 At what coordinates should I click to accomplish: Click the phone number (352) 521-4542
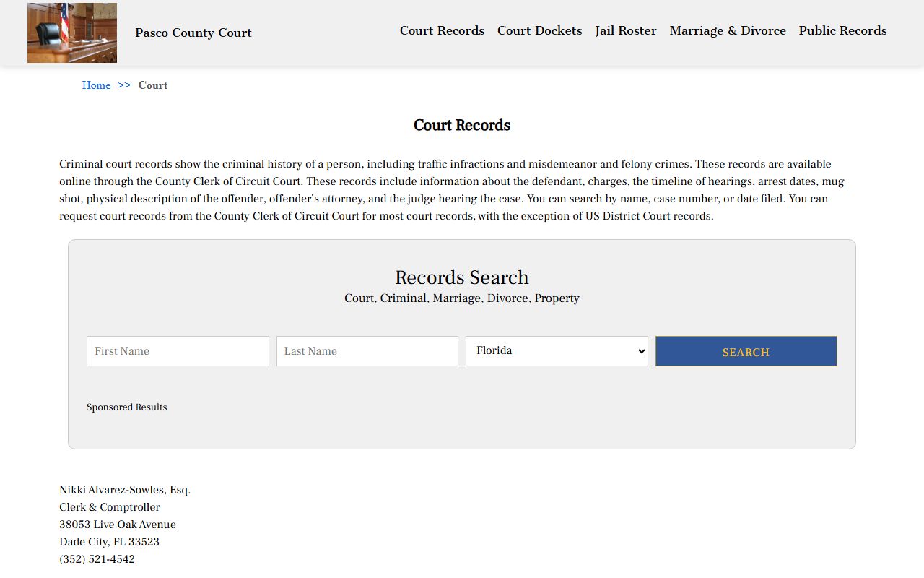tap(97, 559)
